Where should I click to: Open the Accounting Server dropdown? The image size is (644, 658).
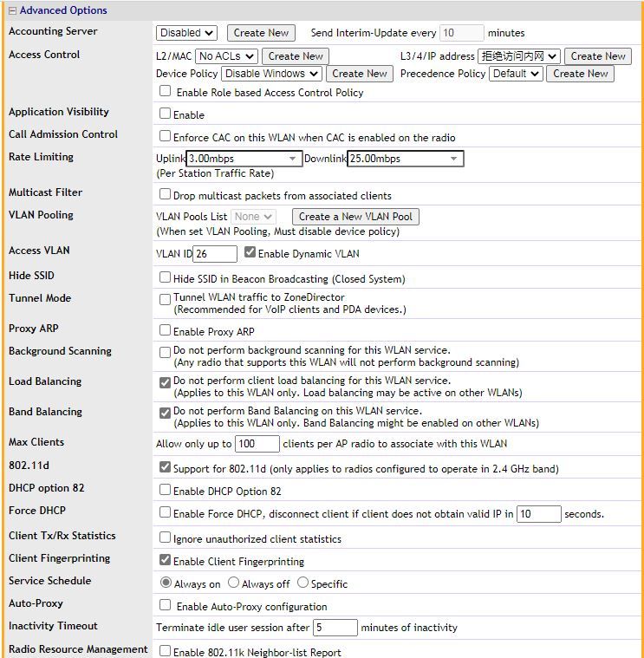186,33
